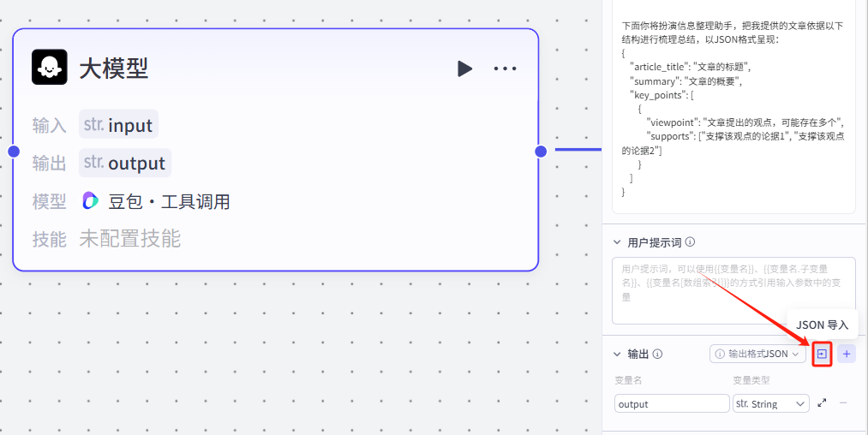
Task: Click info icon beside 输出 heading
Action: (x=658, y=354)
